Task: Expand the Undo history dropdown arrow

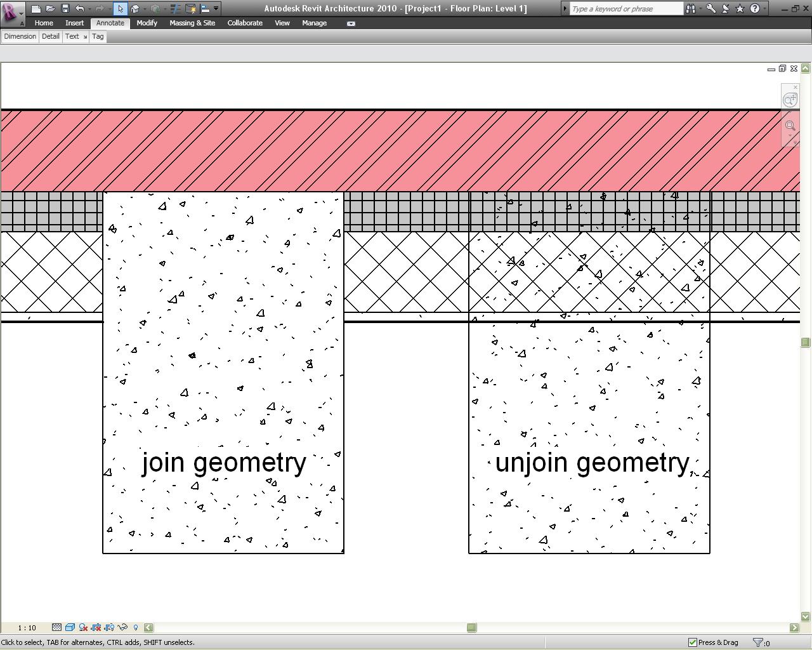Action: pos(89,8)
